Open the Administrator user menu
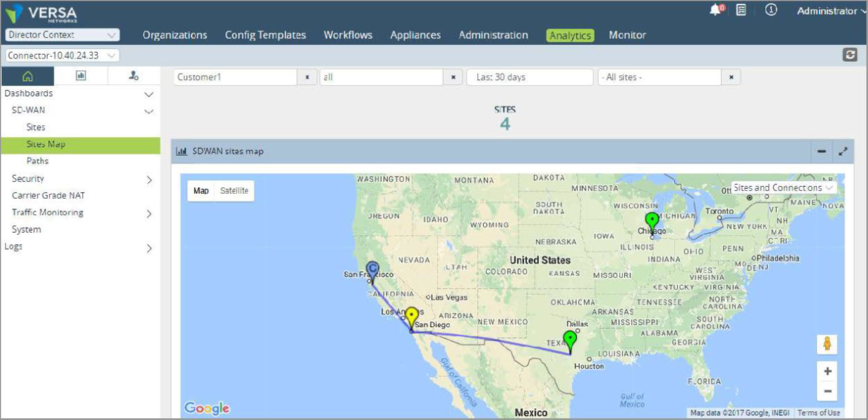Image resolution: width=868 pixels, height=420 pixels. point(832,11)
